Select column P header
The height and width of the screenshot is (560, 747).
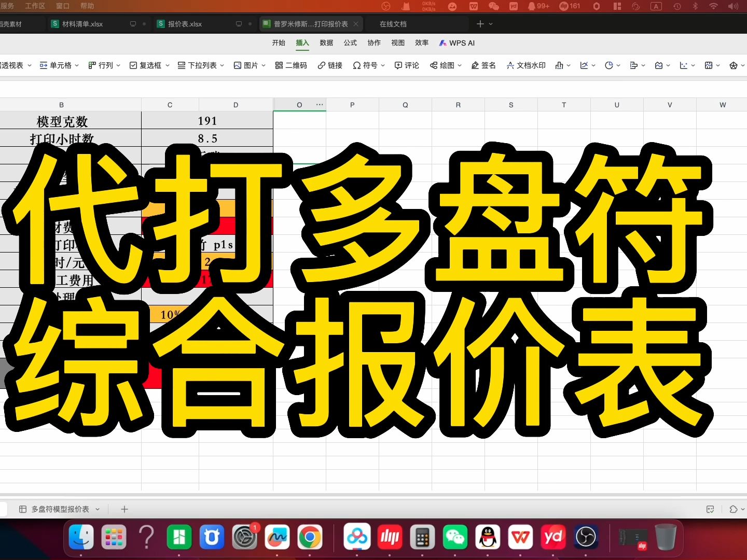pos(352,105)
